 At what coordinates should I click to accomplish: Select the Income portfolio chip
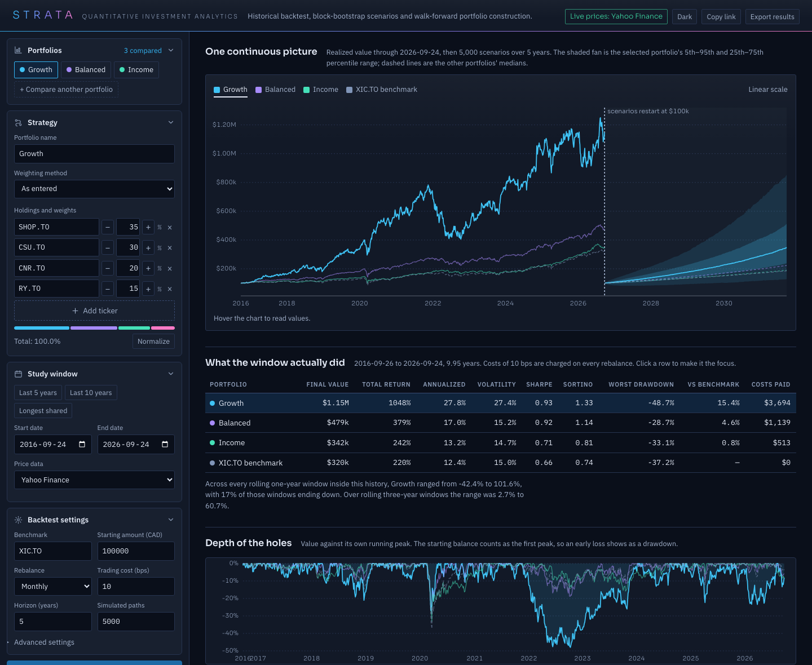click(136, 70)
